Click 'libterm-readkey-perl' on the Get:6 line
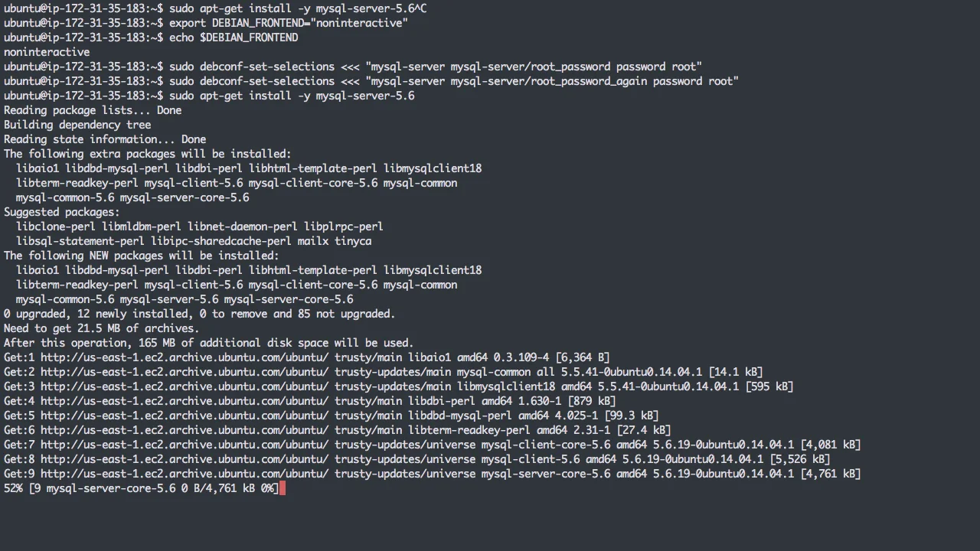Screen dimensions: 980x551 (469, 430)
